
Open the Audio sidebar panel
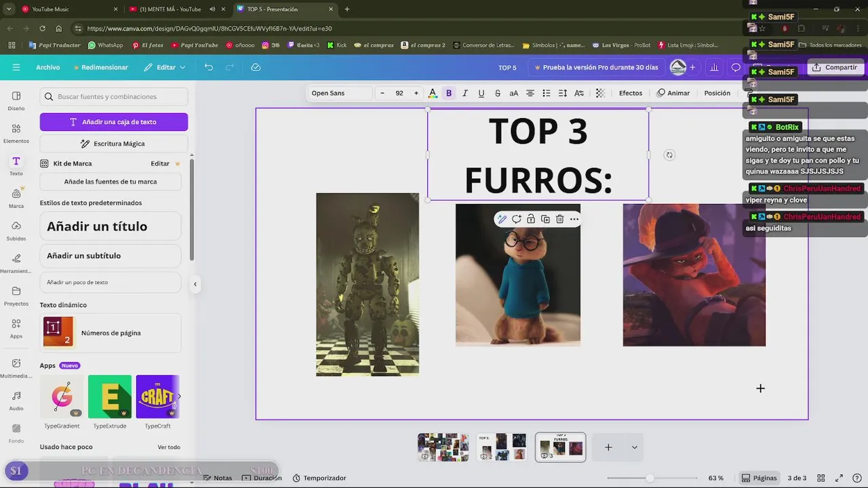[x=16, y=400]
